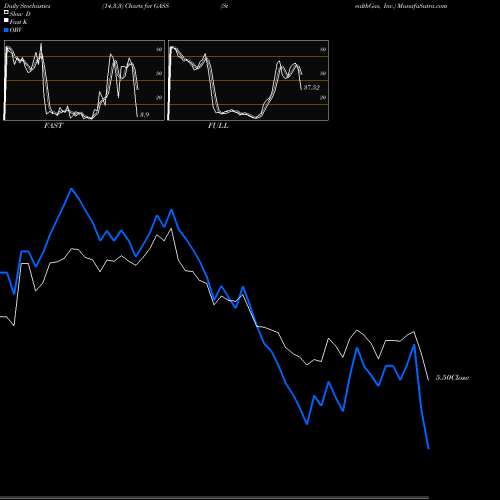Screen dimensions: 500x500
Task: Click the FAST stochastic chart thumbnail
Action: click(x=84, y=80)
